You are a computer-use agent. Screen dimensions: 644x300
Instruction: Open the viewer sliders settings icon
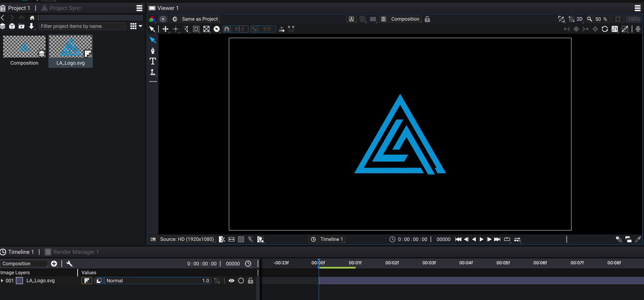click(615, 29)
